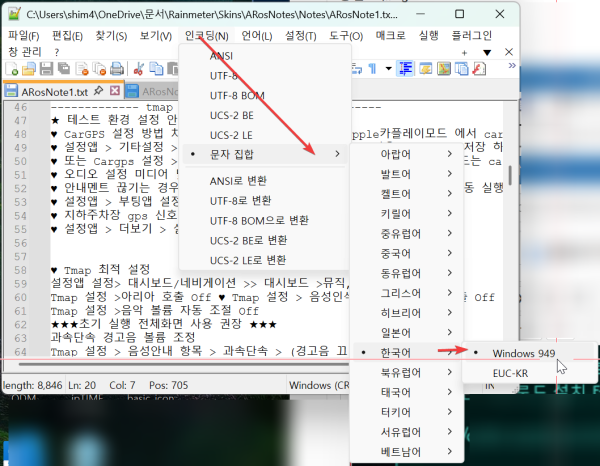Screen dimensions: 600x466
Task: Click the length: 8,846 status bar entry
Action: [33, 385]
